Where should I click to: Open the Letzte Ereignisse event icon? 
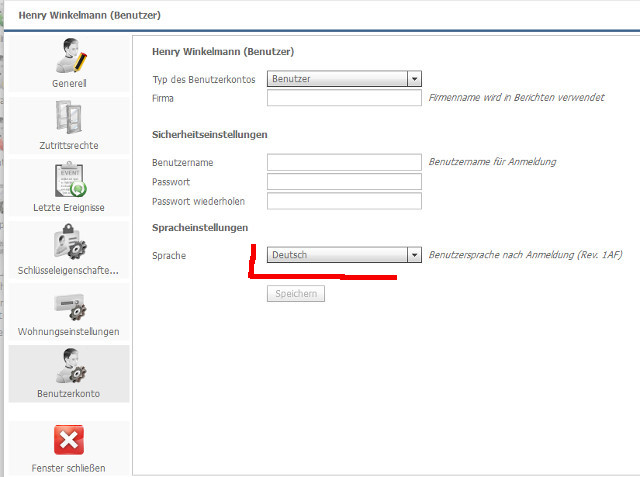69,180
